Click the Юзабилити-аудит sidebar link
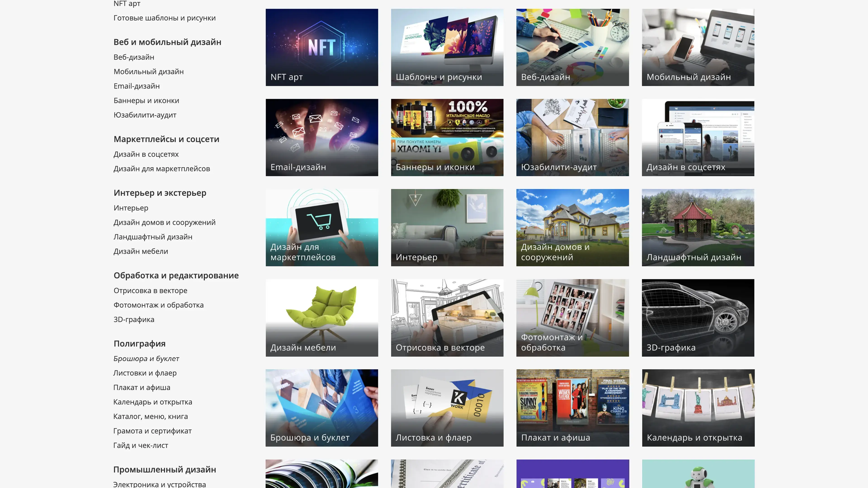Image resolution: width=868 pixels, height=488 pixels. click(145, 115)
